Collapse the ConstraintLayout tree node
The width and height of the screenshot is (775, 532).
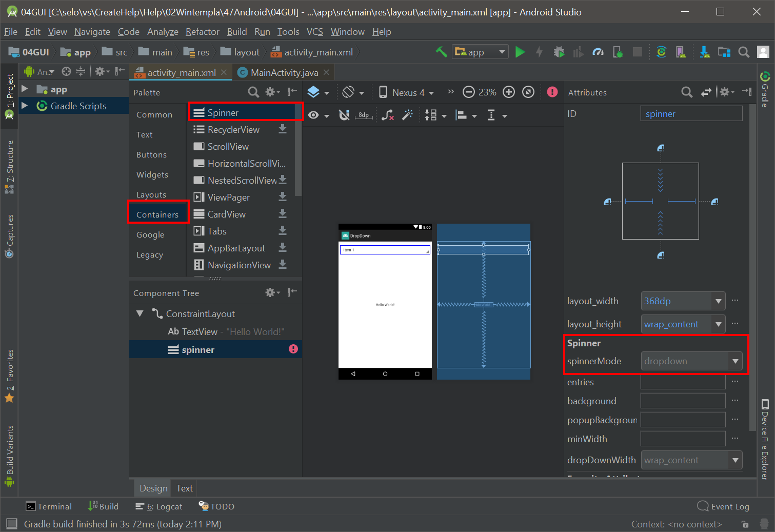pyautogui.click(x=140, y=313)
